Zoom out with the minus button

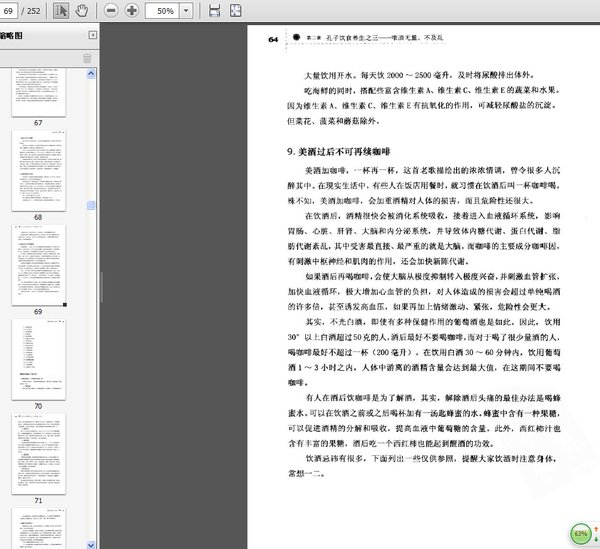coord(111,10)
